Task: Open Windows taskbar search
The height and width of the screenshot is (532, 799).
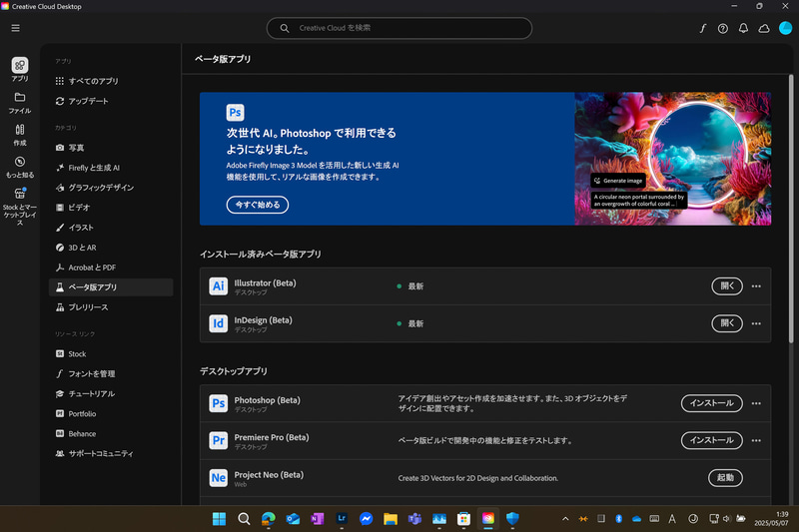Action: (x=244, y=519)
